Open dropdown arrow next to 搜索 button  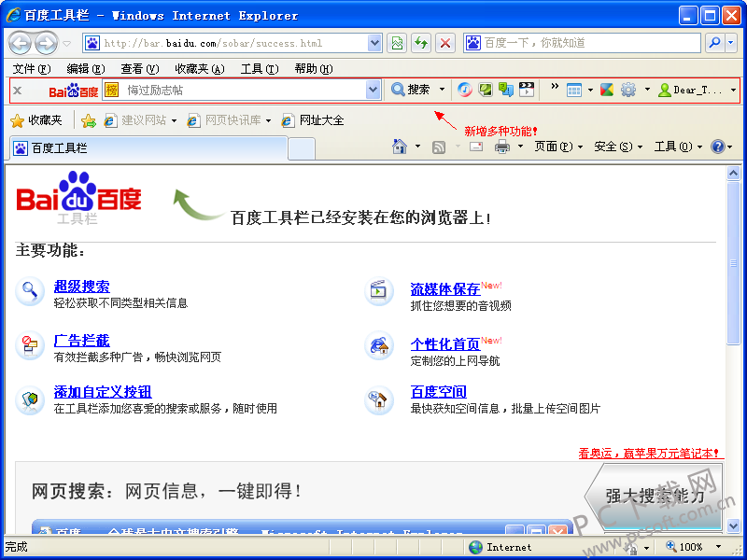(x=442, y=90)
